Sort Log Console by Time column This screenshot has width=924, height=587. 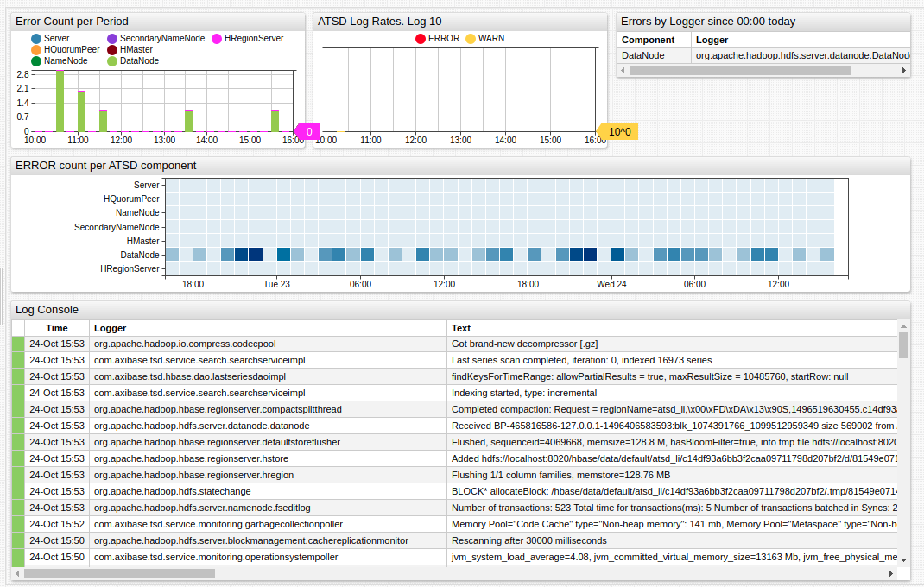(57, 328)
